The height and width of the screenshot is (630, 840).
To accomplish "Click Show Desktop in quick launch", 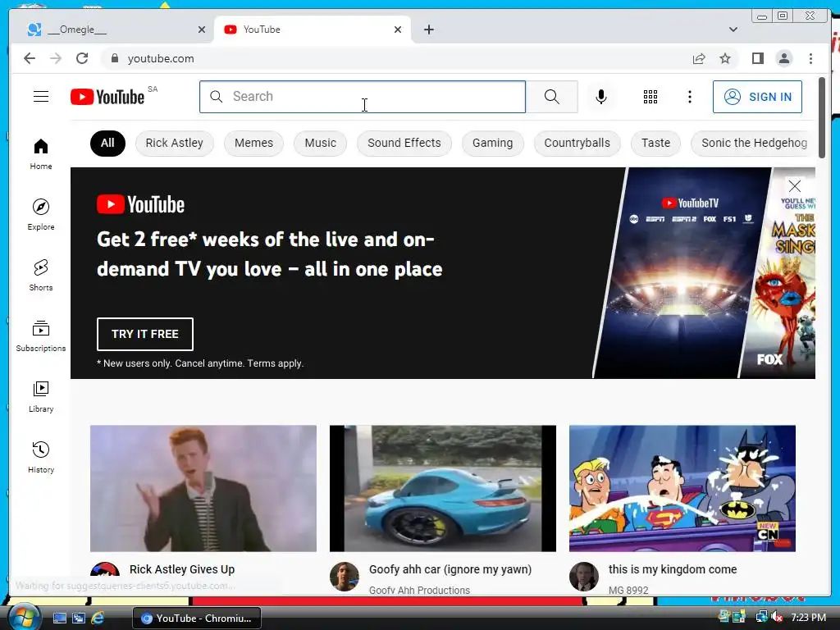I will tap(59, 618).
